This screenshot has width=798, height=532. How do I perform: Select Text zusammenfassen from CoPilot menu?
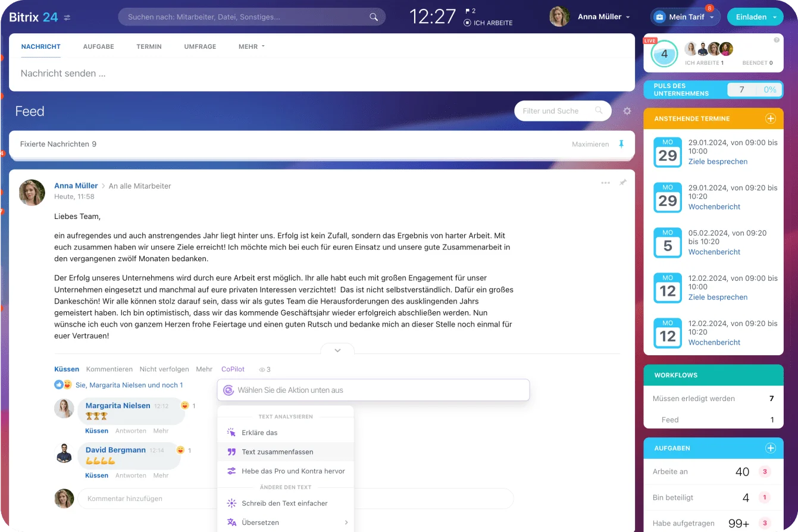click(277, 452)
